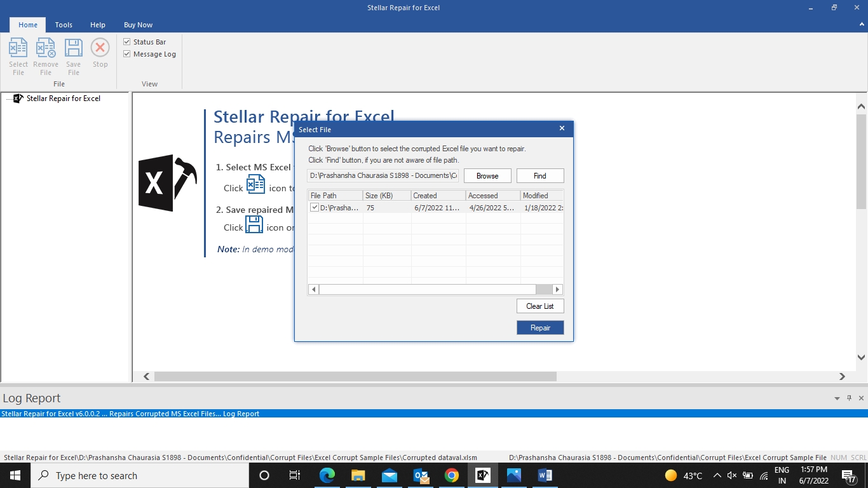Click the weather 43°C widget

click(684, 475)
